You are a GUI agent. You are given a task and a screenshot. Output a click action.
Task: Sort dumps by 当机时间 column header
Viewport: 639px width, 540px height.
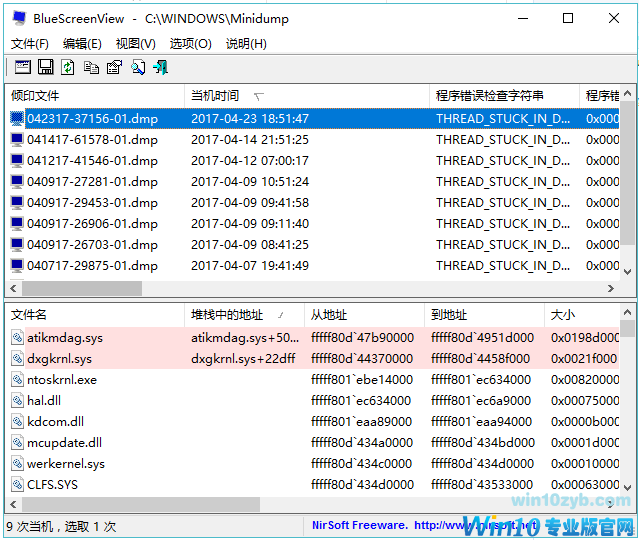(x=215, y=96)
